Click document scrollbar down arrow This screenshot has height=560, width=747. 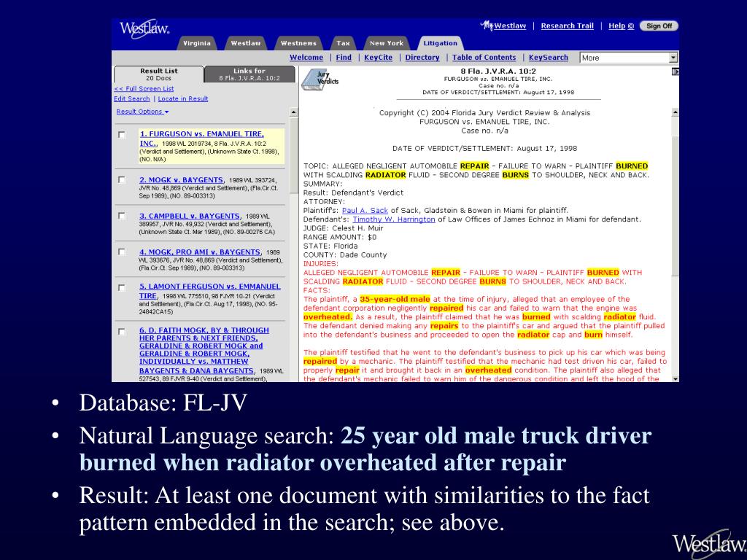(675, 378)
